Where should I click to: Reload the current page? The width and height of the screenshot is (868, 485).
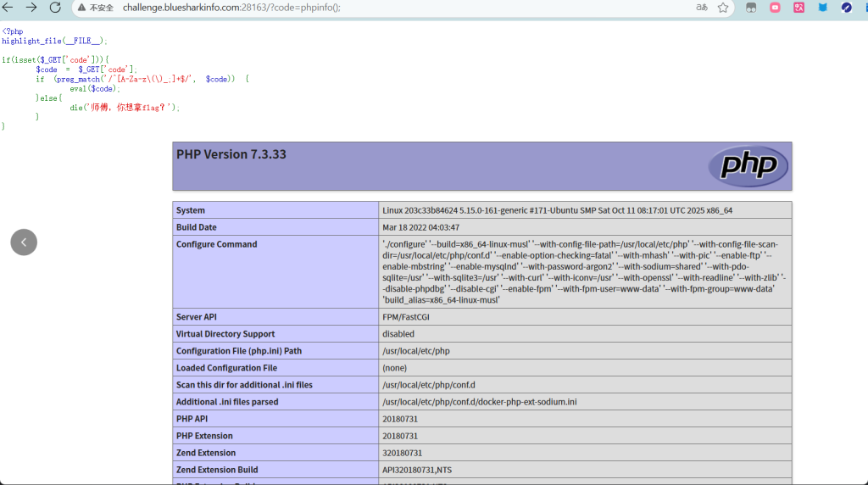[55, 8]
